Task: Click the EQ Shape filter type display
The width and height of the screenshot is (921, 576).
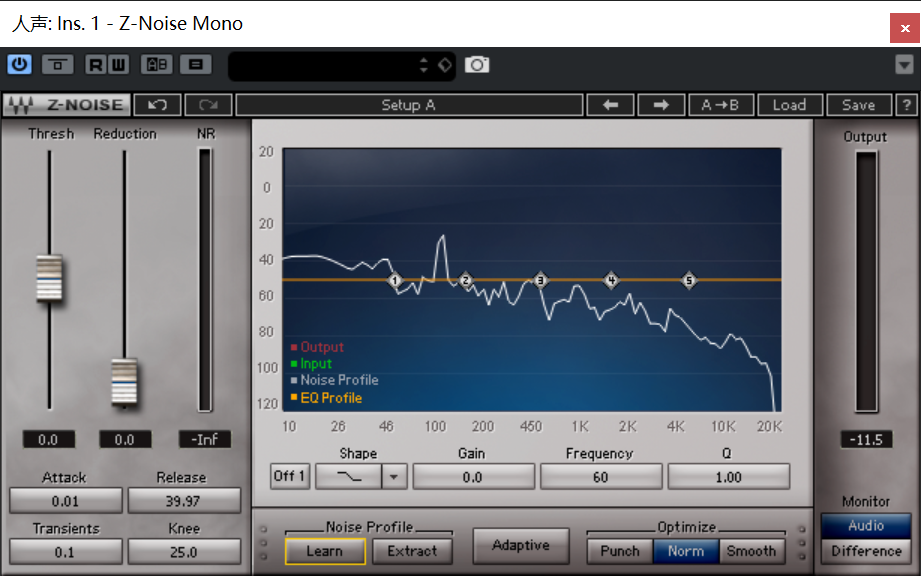Action: [x=349, y=476]
